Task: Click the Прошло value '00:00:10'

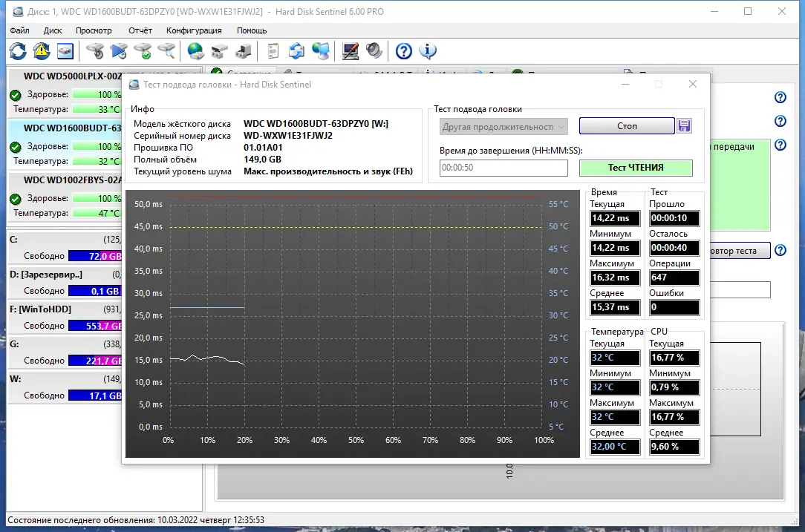Action: tap(674, 218)
